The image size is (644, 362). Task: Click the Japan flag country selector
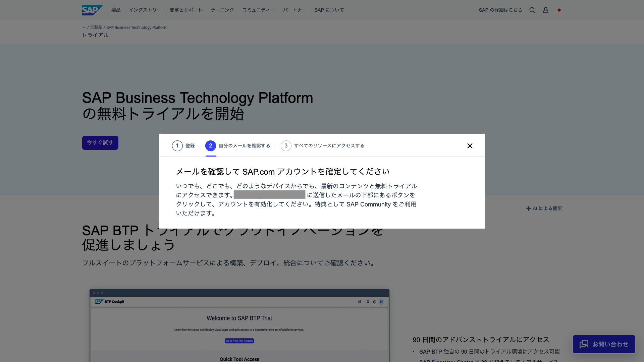[559, 10]
